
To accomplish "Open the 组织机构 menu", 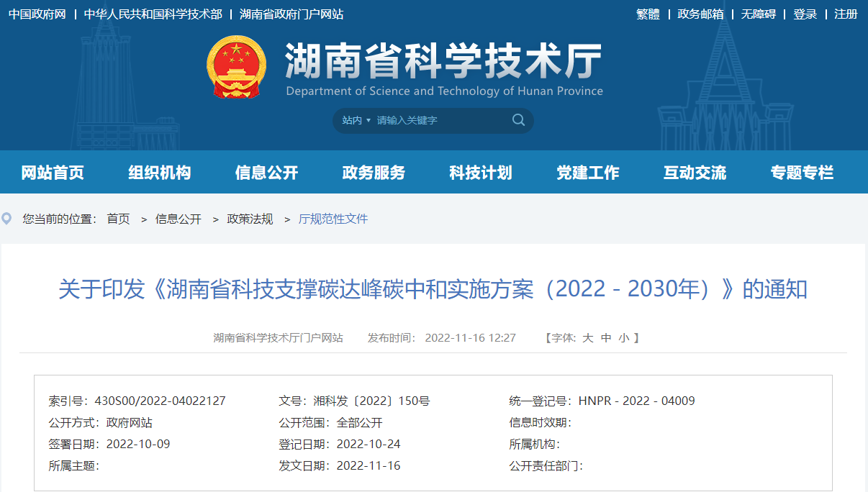I will (159, 173).
